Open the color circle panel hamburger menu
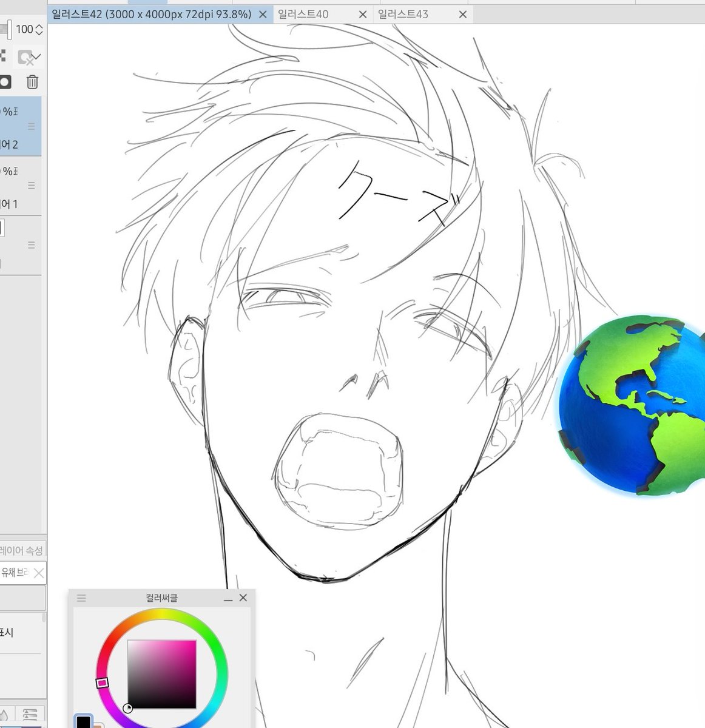Viewport: 705px width, 728px height. (x=81, y=598)
